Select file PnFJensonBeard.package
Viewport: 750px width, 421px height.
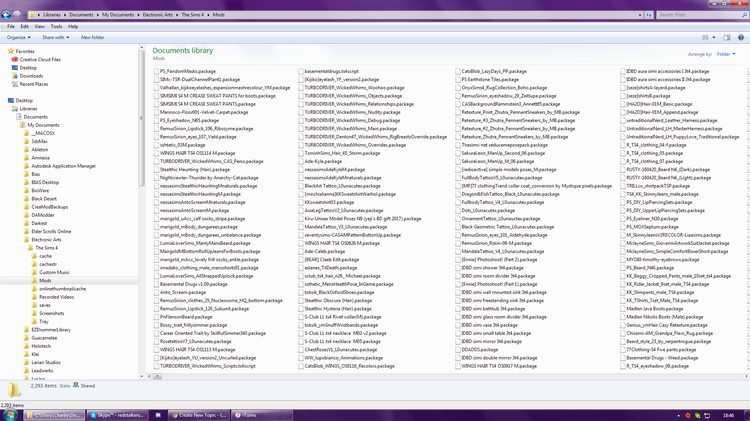click(186, 317)
